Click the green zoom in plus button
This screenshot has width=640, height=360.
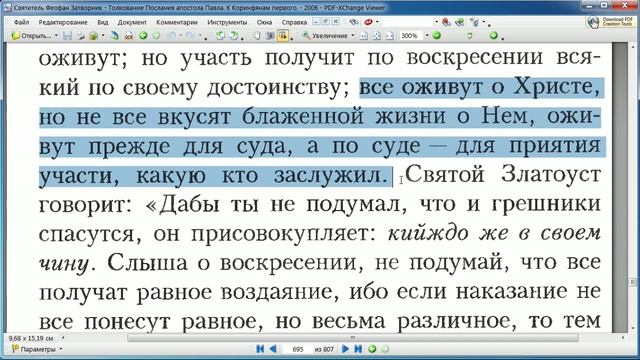pos(493,36)
